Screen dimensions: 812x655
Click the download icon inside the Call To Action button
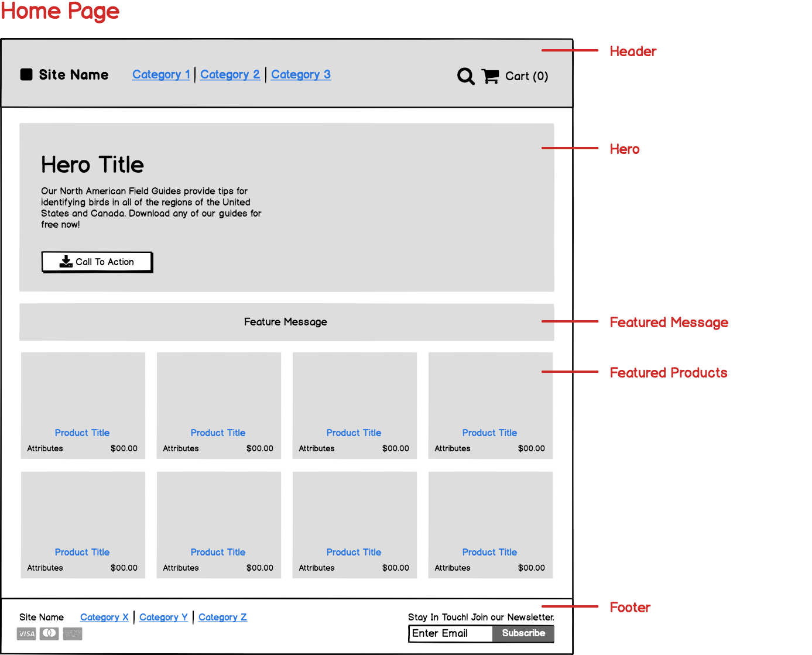(66, 262)
